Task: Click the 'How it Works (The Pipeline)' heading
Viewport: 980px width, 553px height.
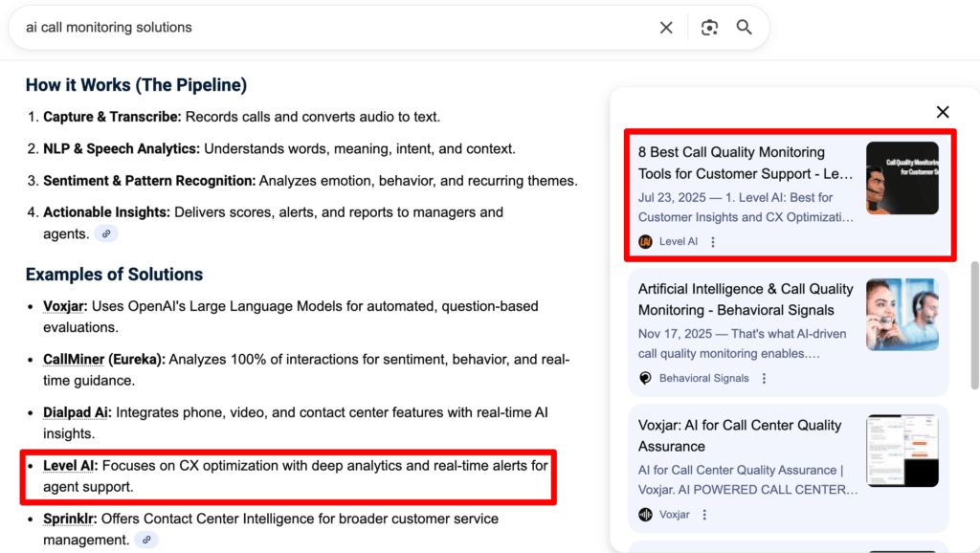Action: [x=136, y=85]
